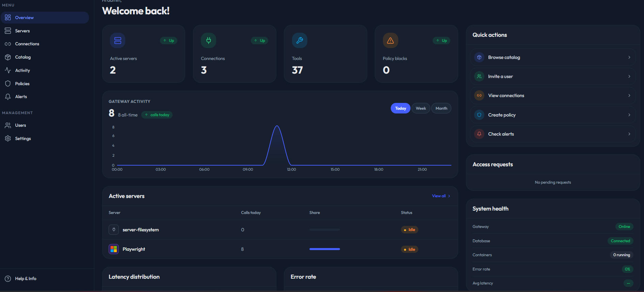Open Create policy chevron arrow
This screenshot has width=644, height=292.
coord(629,115)
